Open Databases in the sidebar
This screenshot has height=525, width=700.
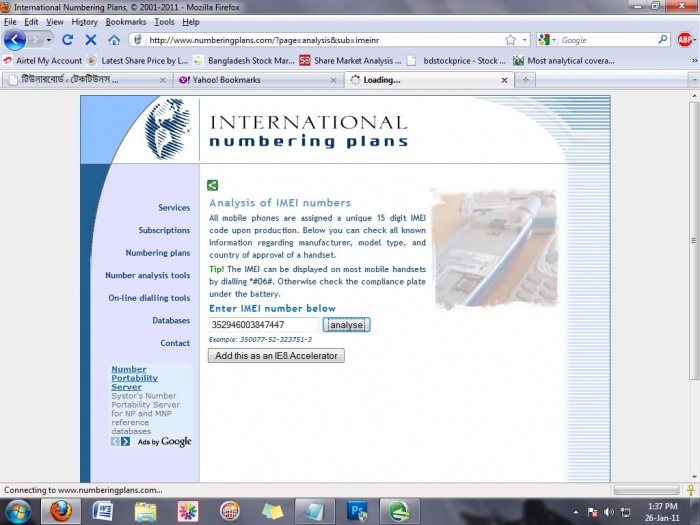(x=171, y=321)
